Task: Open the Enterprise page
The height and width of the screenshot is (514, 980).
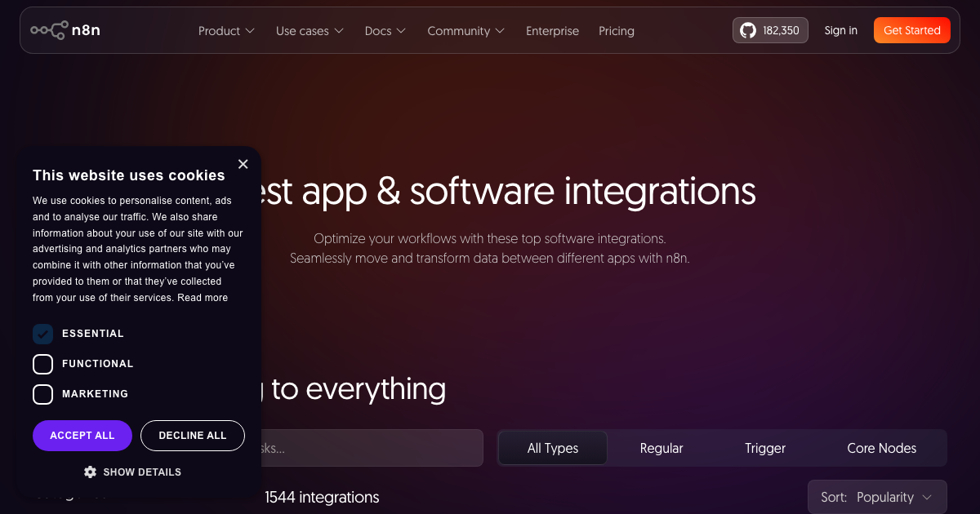Action: tap(552, 31)
